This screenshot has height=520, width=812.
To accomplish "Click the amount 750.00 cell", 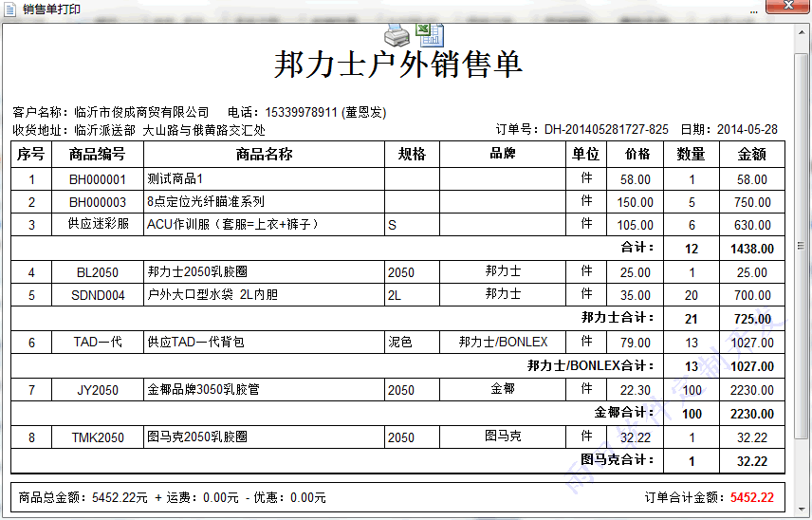I will 752,202.
